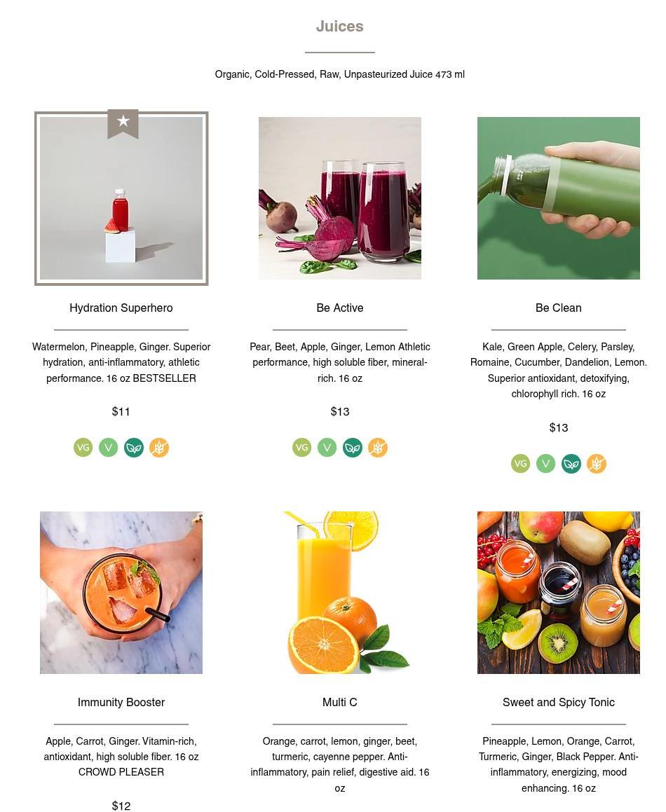Click the orange wheat icon under Be Clean
The width and height of the screenshot is (666, 812).
coord(597,464)
